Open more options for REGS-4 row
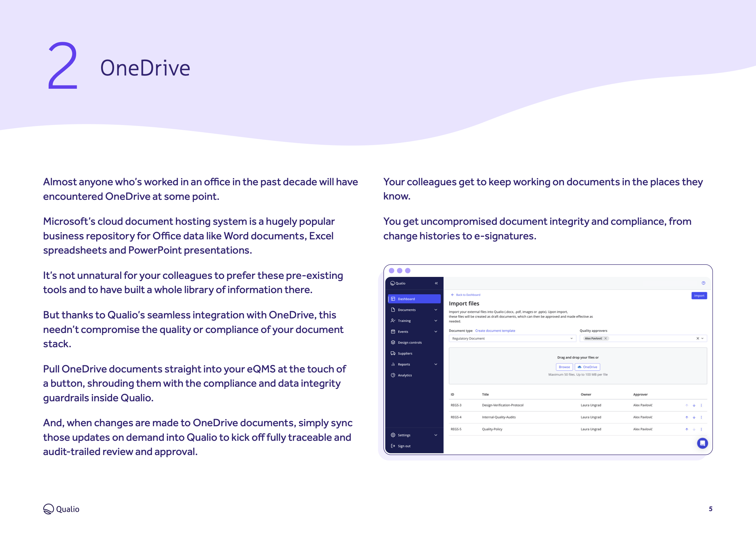 click(701, 417)
